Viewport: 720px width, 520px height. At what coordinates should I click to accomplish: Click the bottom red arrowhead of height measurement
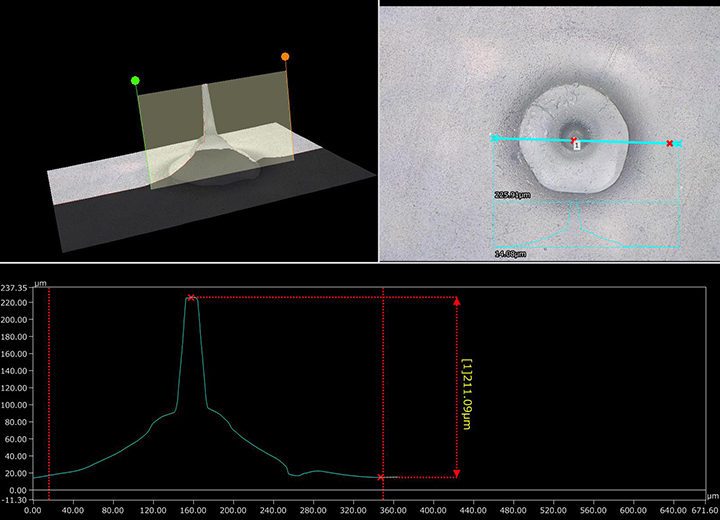(457, 473)
